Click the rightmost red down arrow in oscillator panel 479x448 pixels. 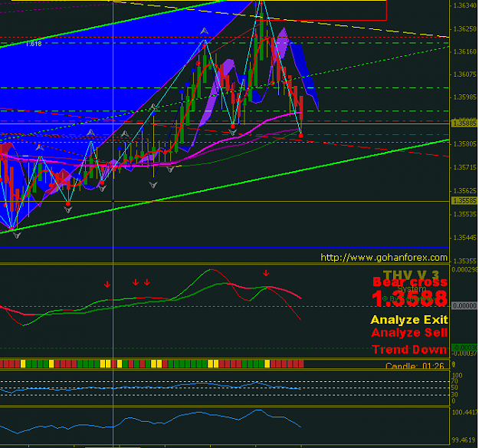(266, 273)
